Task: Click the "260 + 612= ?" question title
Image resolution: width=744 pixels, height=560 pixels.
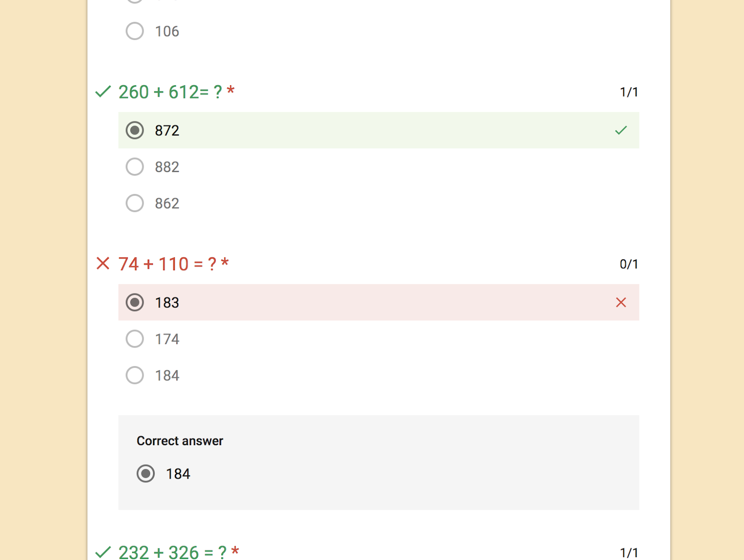Action: (x=170, y=92)
